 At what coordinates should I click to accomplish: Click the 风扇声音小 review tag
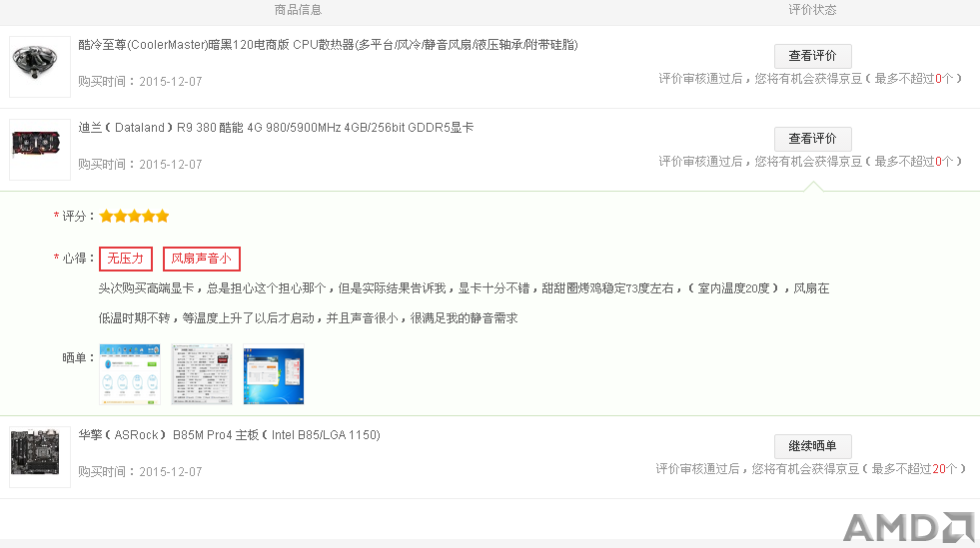coord(201,259)
